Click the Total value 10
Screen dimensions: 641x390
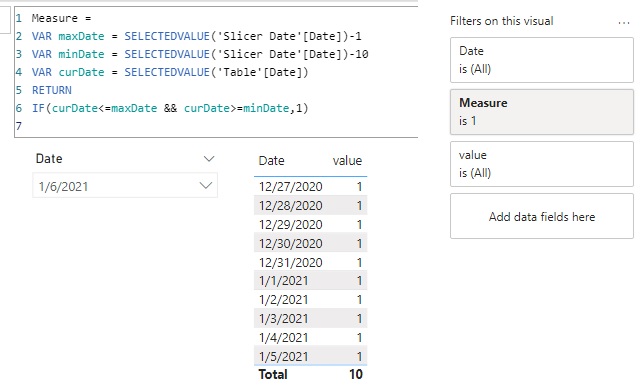click(356, 374)
